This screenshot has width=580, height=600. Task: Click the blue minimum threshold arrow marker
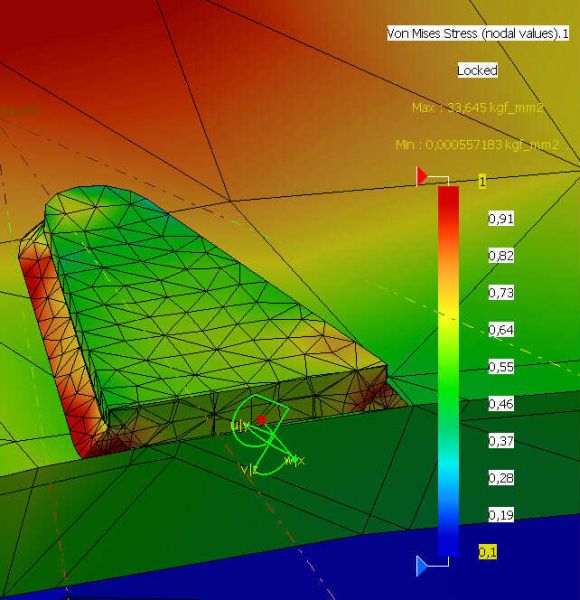[x=421, y=566]
